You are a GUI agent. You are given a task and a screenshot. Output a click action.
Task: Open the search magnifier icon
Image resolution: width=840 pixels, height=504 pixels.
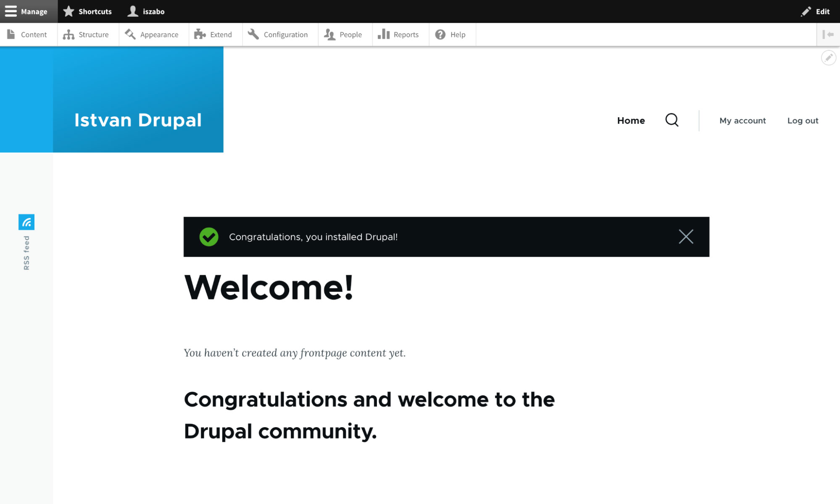[672, 120]
